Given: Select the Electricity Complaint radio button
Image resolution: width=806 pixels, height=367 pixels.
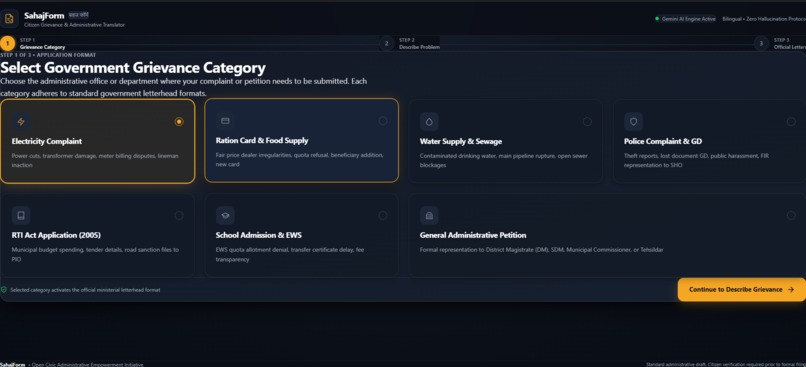Looking at the screenshot, I should coord(179,122).
